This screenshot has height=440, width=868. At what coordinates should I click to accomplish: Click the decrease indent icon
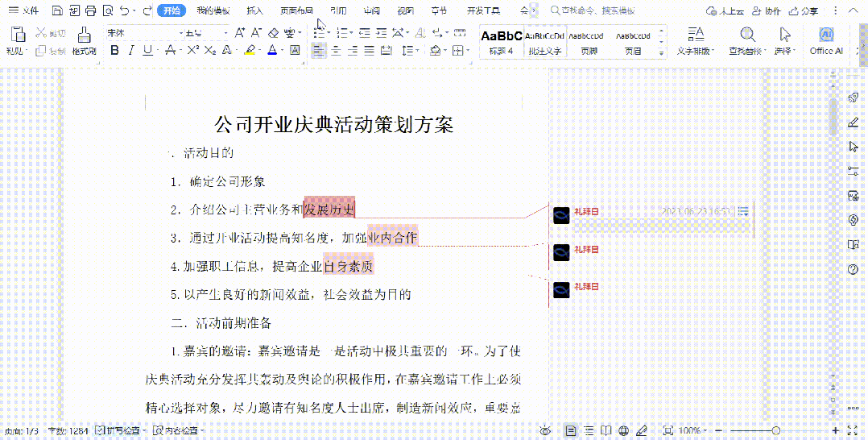coord(365,33)
